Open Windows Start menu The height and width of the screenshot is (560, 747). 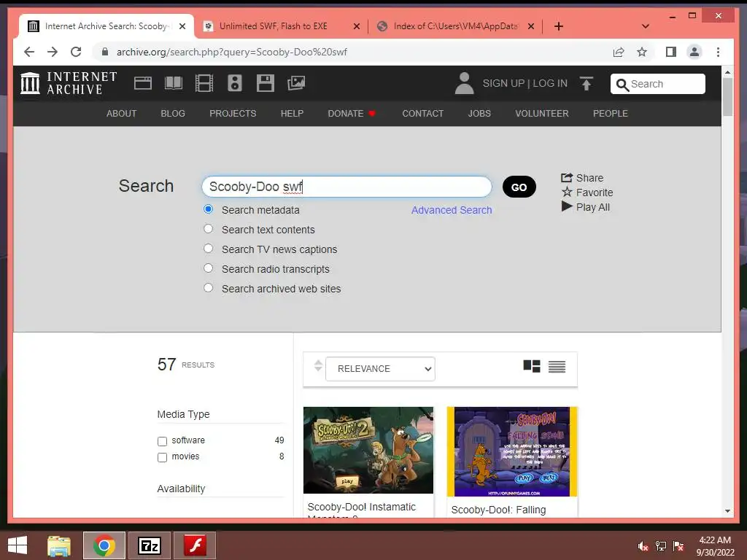tap(18, 545)
